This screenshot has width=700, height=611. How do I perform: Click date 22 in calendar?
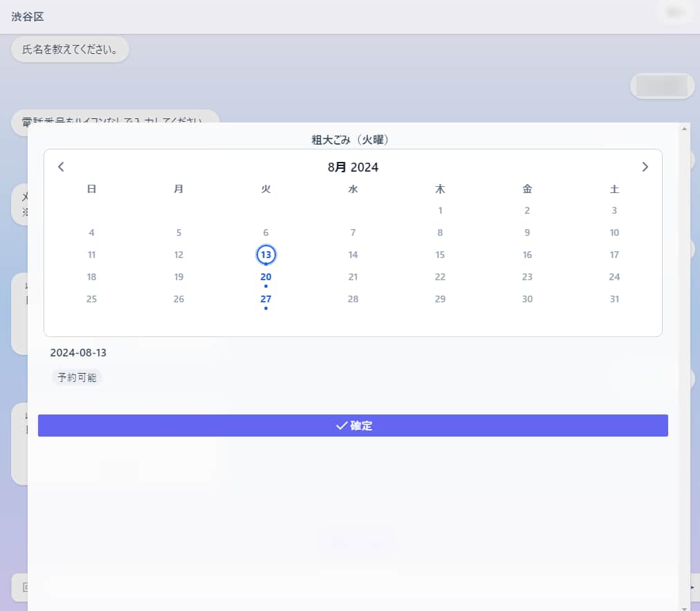[440, 277]
